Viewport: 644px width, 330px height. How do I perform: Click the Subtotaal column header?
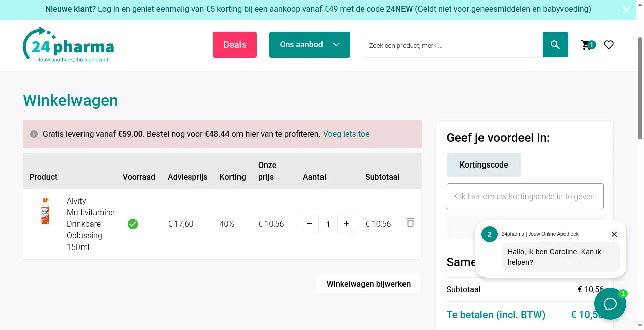[382, 177]
